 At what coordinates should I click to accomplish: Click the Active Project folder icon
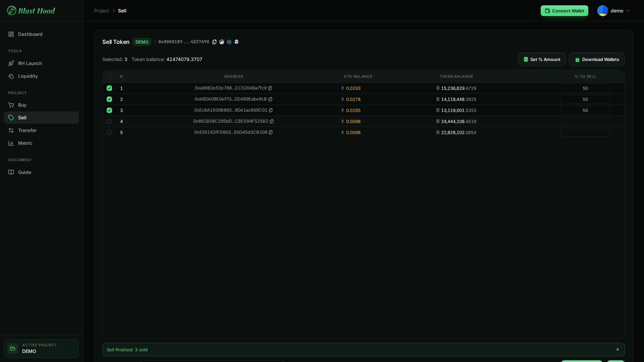13,349
